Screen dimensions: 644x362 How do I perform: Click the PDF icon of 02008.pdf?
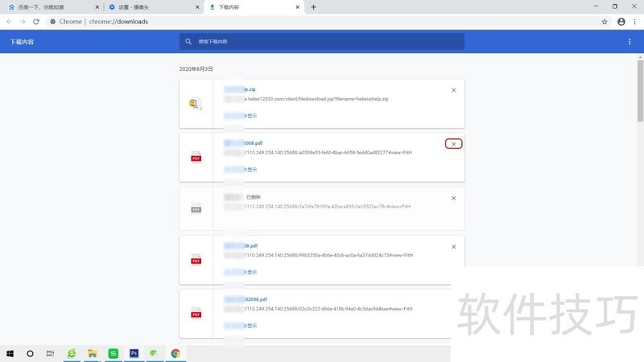point(196,314)
